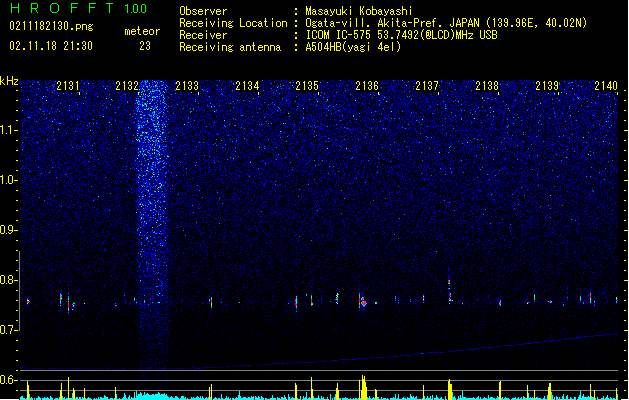Click the meteor label
629x400 pixels.
[x=142, y=31]
